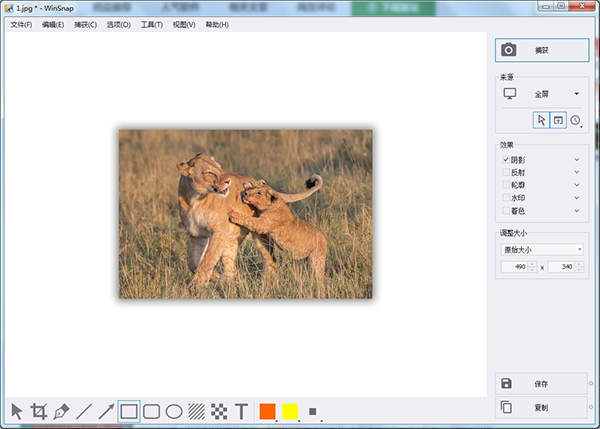Select the Pen drawing tool
This screenshot has height=429, width=600.
point(61,411)
